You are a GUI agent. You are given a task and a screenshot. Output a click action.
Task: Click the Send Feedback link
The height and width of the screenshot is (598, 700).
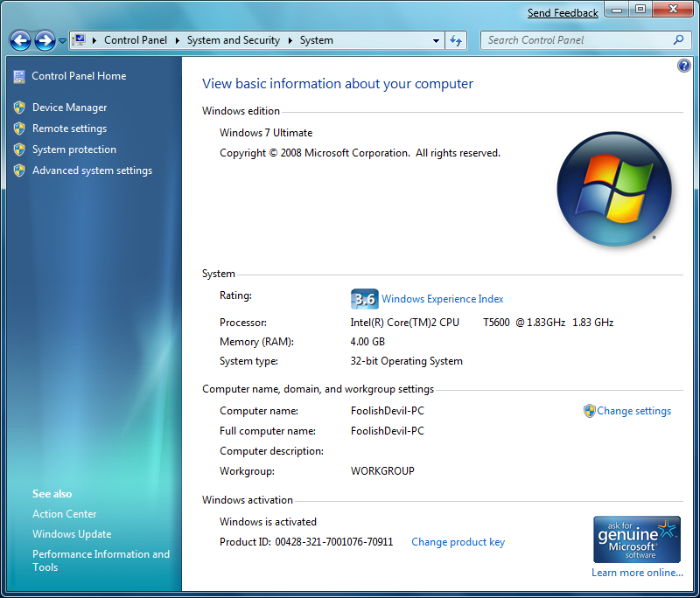point(563,13)
